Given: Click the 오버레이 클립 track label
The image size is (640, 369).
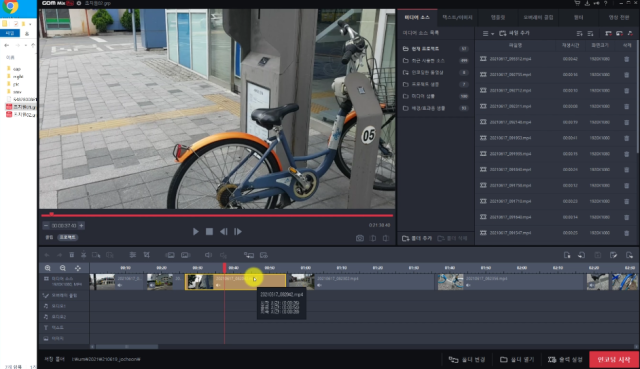Looking at the screenshot, I should tap(64, 295).
